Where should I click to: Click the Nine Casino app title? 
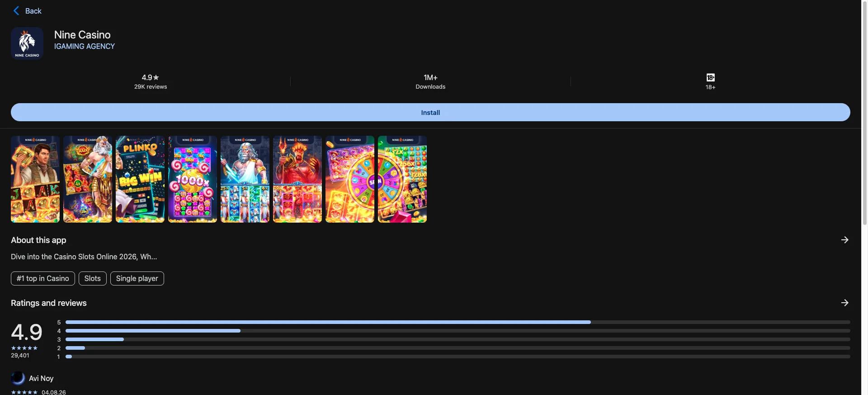click(82, 35)
